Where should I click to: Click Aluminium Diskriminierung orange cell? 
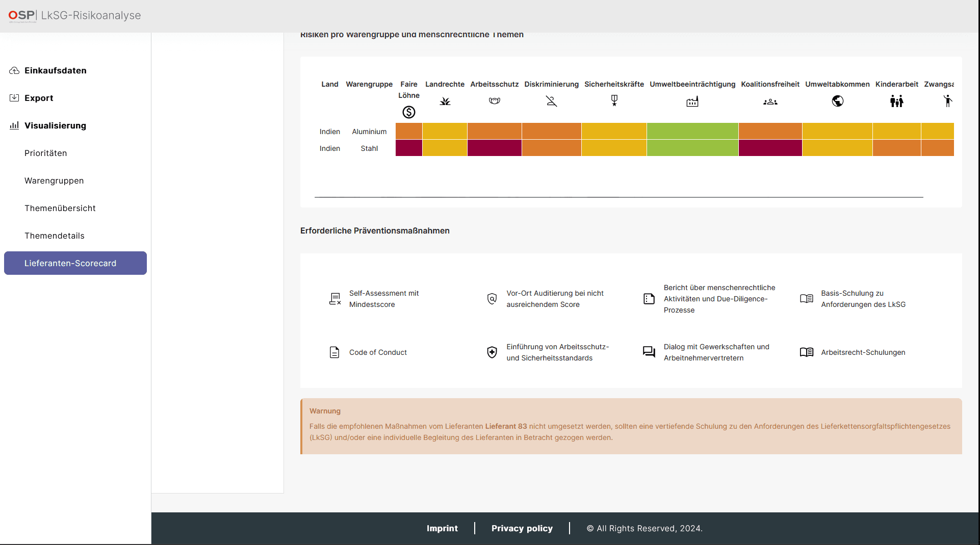(552, 131)
